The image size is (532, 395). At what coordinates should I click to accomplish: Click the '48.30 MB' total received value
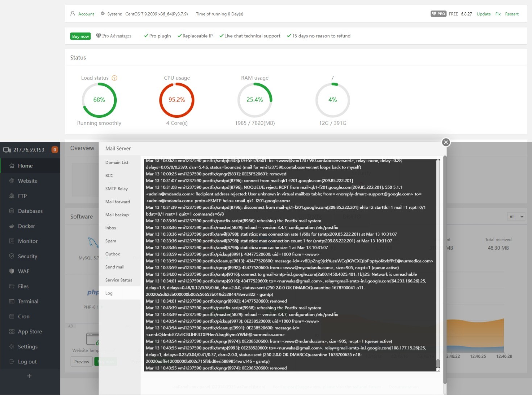click(498, 248)
